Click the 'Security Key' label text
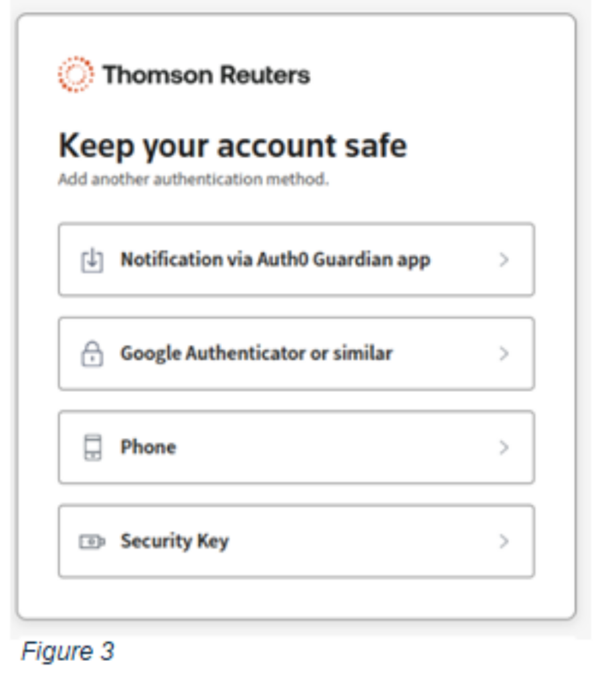Screen dimensions: 616x685 click(x=175, y=542)
